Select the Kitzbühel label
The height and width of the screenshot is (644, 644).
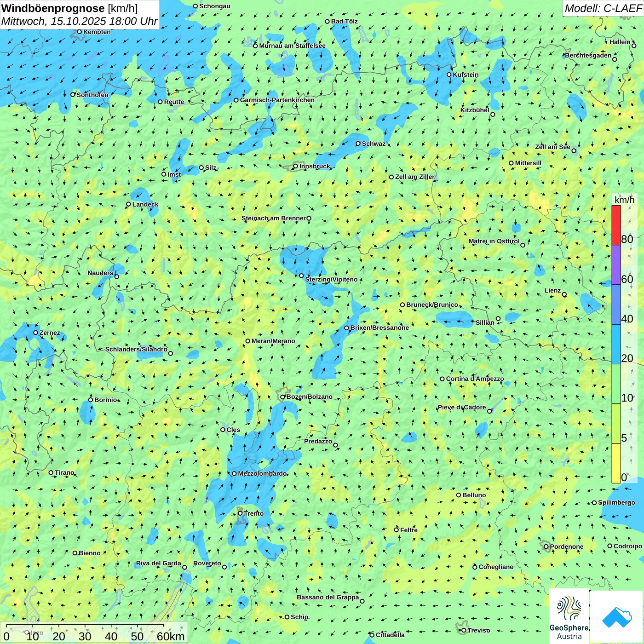pyautogui.click(x=475, y=110)
